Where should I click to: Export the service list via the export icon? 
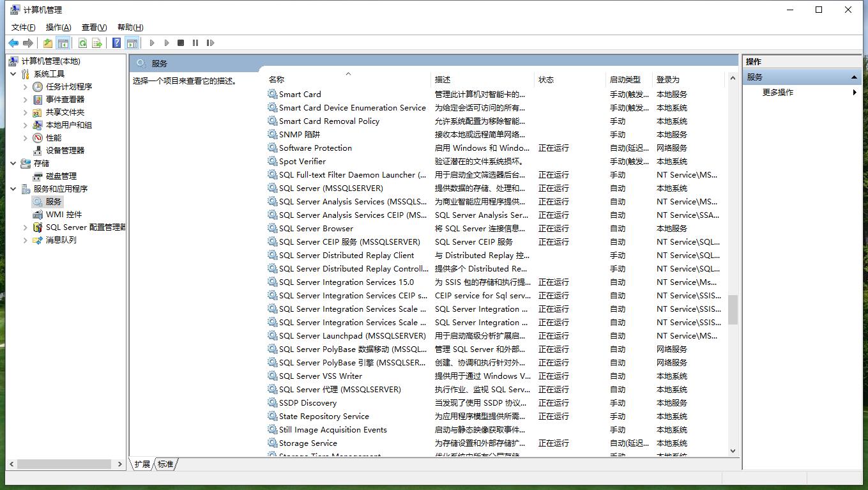97,42
